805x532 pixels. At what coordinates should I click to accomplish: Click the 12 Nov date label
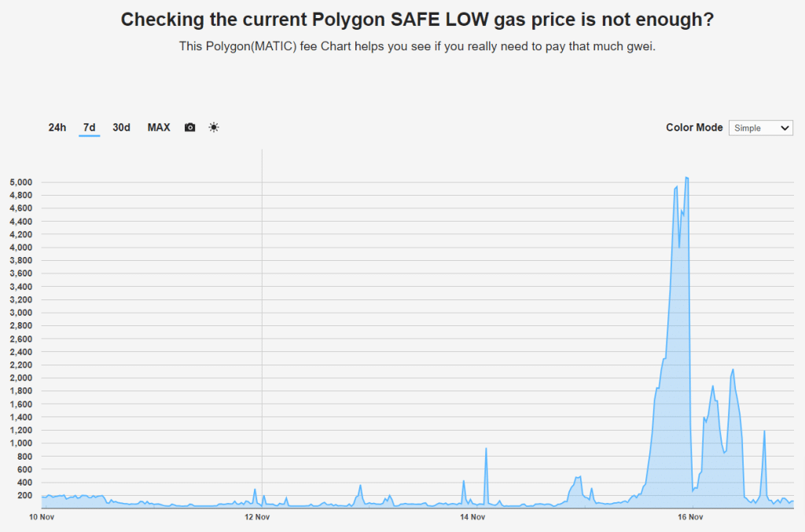pyautogui.click(x=257, y=517)
